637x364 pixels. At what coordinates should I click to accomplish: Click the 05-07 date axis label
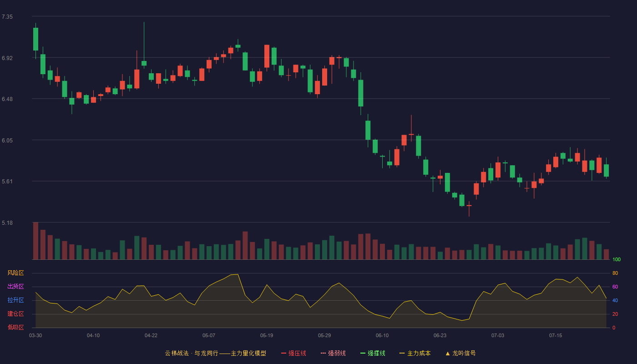(x=209, y=335)
